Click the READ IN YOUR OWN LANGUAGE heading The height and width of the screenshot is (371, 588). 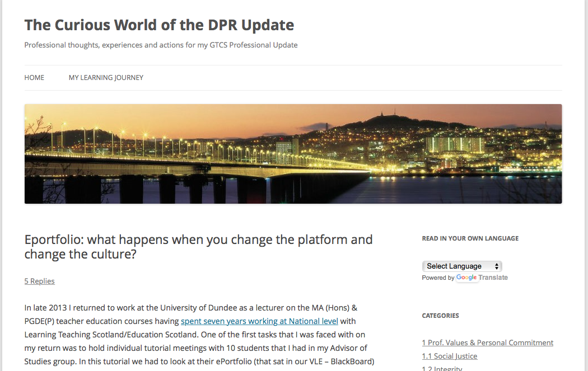tap(469, 238)
